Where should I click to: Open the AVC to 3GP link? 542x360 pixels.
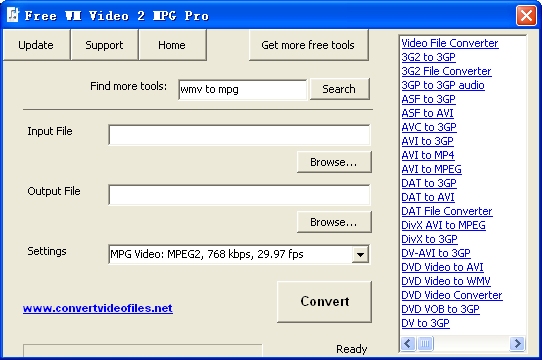point(429,127)
